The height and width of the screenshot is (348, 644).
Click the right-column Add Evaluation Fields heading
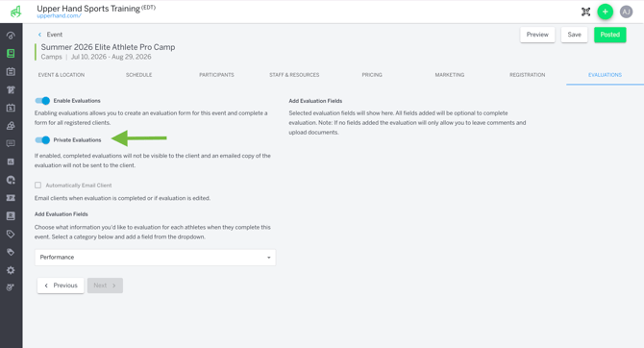315,101
